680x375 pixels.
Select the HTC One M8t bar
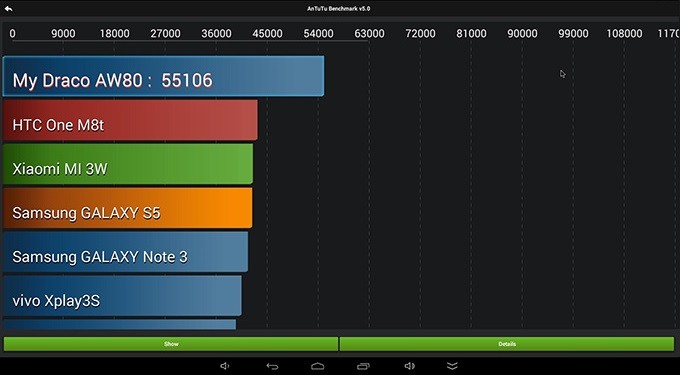pos(130,120)
